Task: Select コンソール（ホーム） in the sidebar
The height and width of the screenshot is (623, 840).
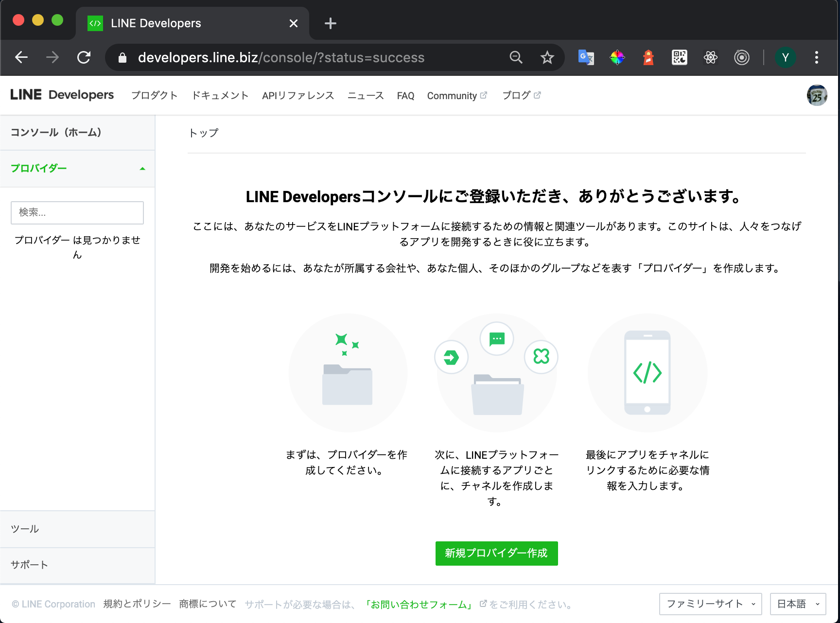Action: (x=77, y=132)
